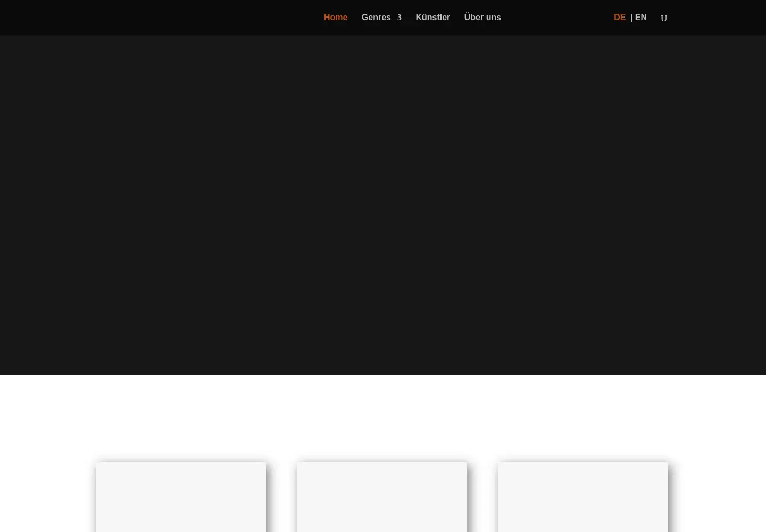Open the Über uns page

[482, 18]
